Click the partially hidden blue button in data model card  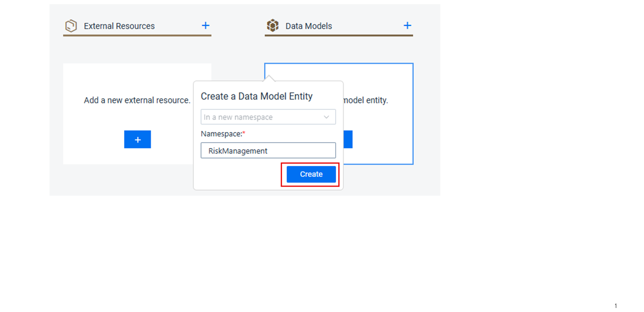(x=348, y=139)
